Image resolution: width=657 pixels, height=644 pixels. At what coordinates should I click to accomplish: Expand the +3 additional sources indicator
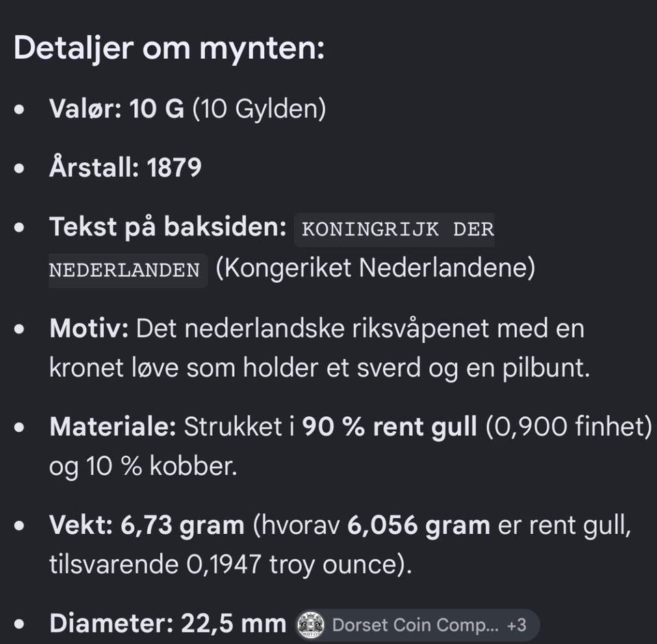coord(516,625)
